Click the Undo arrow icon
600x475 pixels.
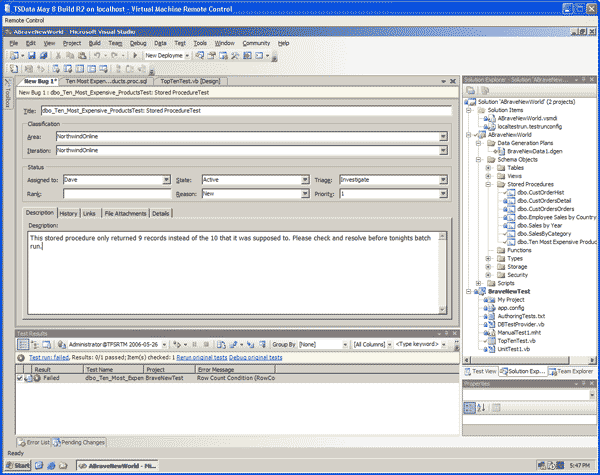[x=97, y=55]
